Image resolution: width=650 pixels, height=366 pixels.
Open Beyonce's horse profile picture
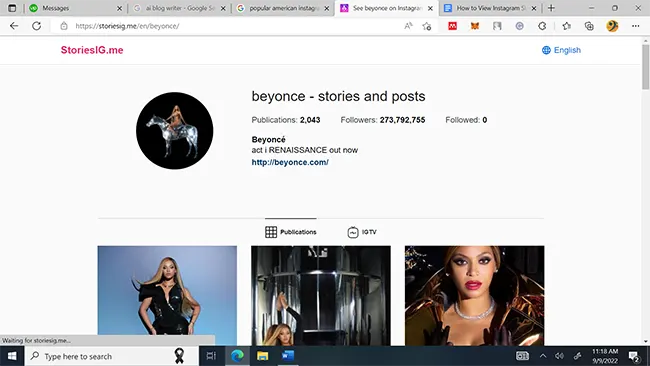coord(175,131)
